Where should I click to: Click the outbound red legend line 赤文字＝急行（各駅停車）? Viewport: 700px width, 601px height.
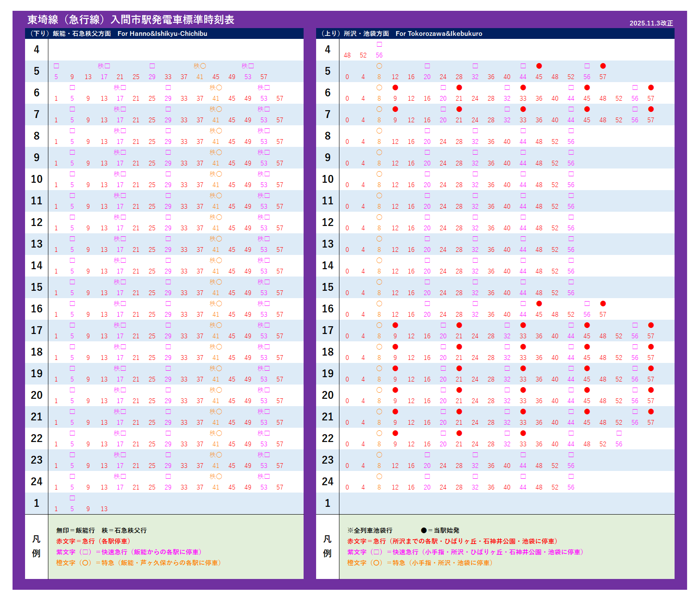pos(93,541)
